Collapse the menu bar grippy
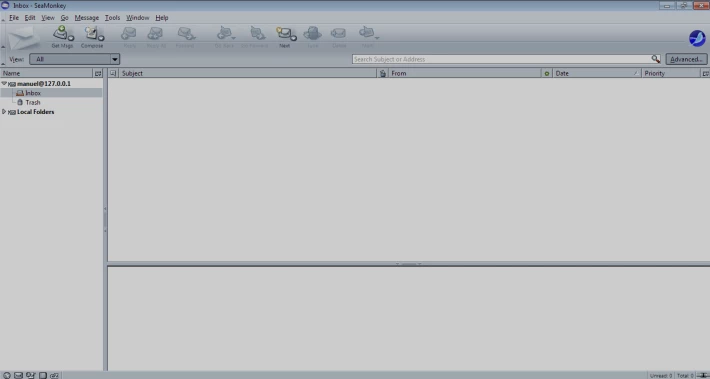 [3, 18]
